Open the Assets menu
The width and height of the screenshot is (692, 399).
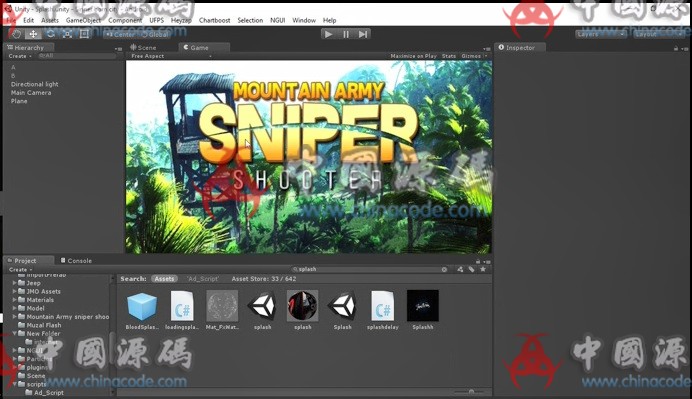(50, 20)
